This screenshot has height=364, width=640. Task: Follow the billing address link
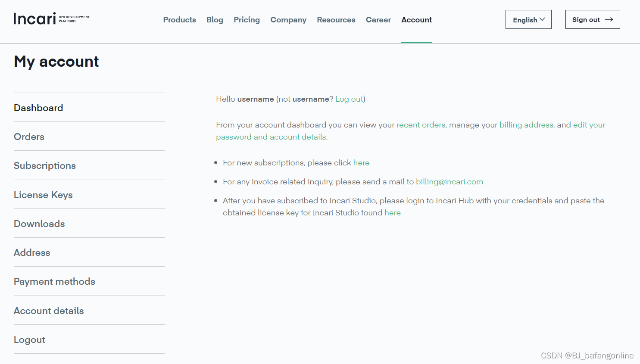click(526, 125)
